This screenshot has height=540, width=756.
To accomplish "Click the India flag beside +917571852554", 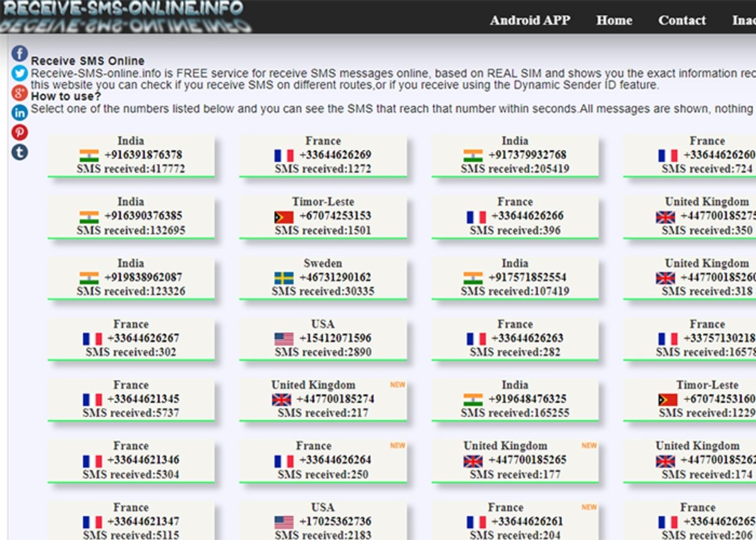I will tap(473, 277).
